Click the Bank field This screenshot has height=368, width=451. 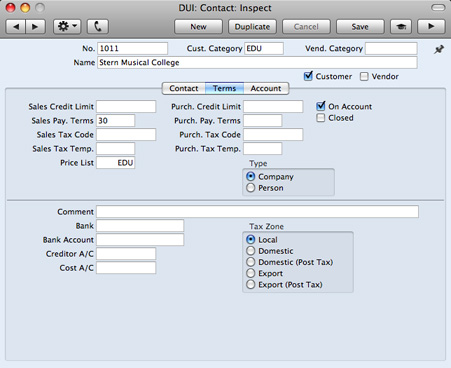(140, 226)
